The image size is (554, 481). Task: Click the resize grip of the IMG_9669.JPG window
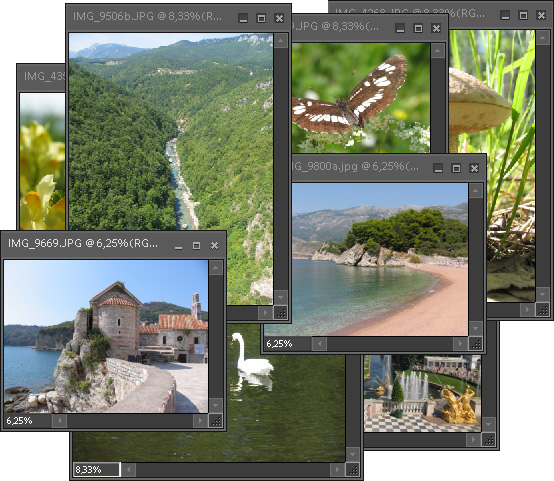tap(216, 421)
